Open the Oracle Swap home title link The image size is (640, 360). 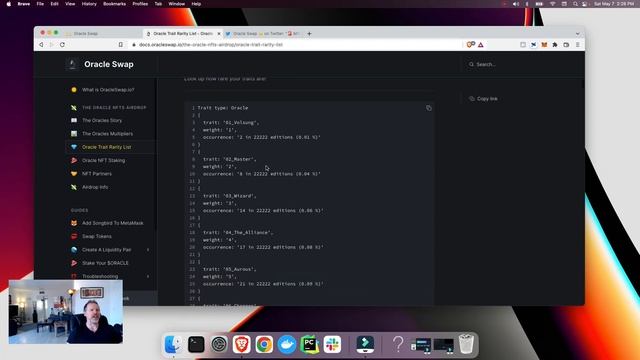tap(109, 64)
